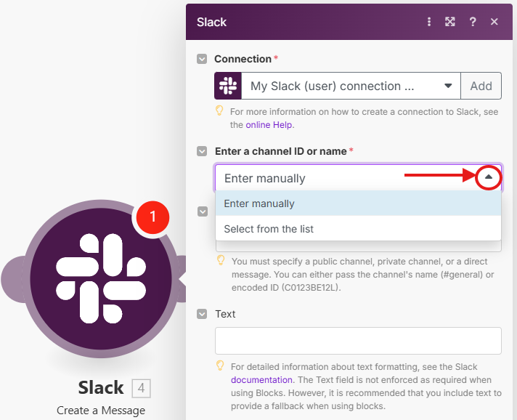
Task: Open the online Help link
Action: [x=269, y=124]
